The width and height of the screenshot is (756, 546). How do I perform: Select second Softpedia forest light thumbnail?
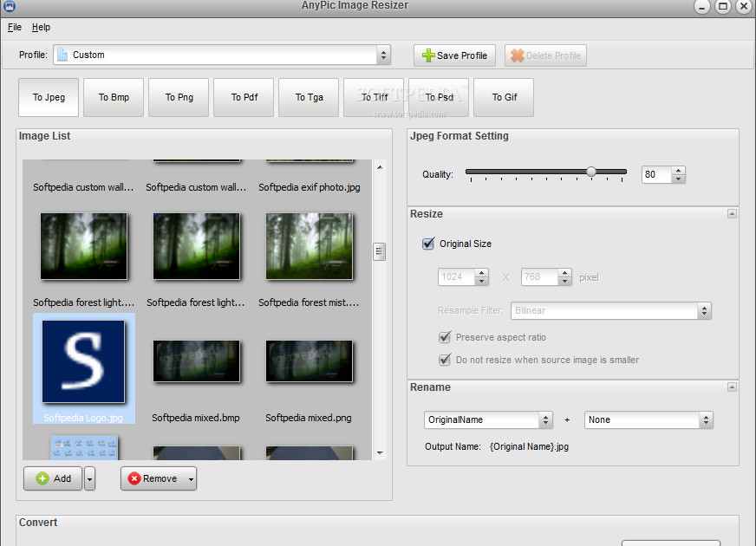(x=196, y=246)
